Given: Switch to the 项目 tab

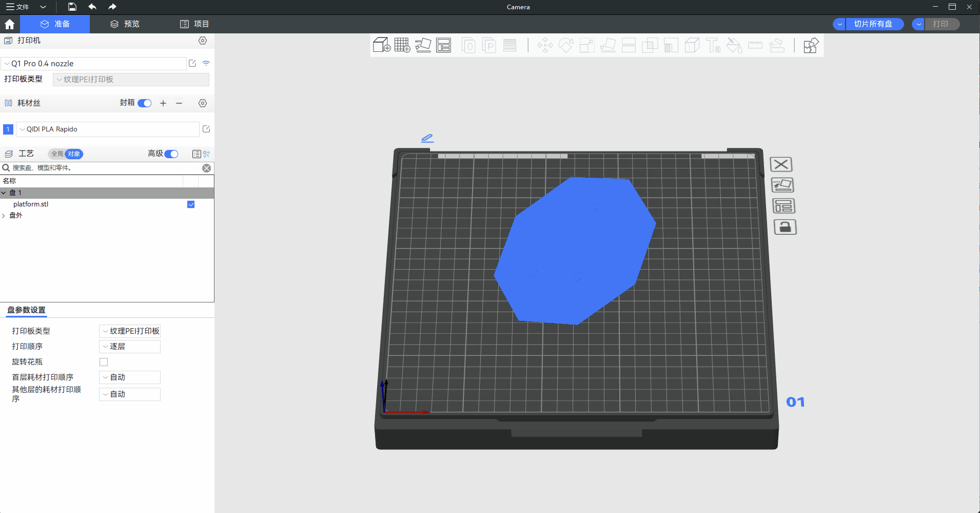Looking at the screenshot, I should coord(194,24).
